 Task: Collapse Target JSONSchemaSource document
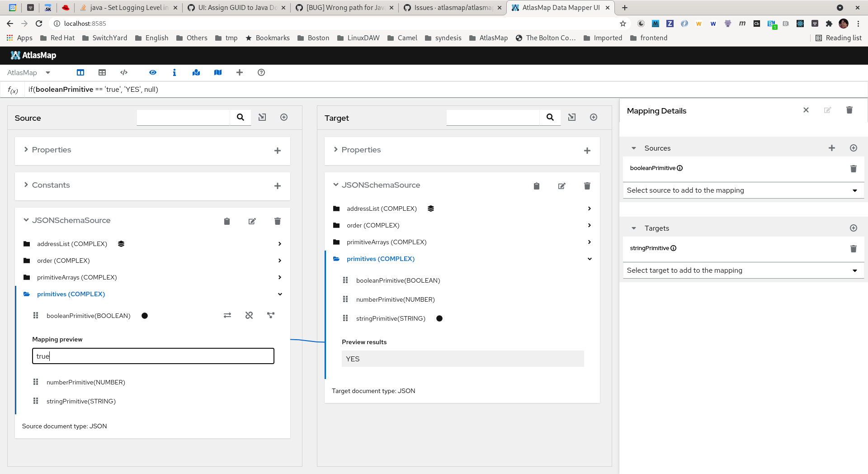click(x=336, y=185)
